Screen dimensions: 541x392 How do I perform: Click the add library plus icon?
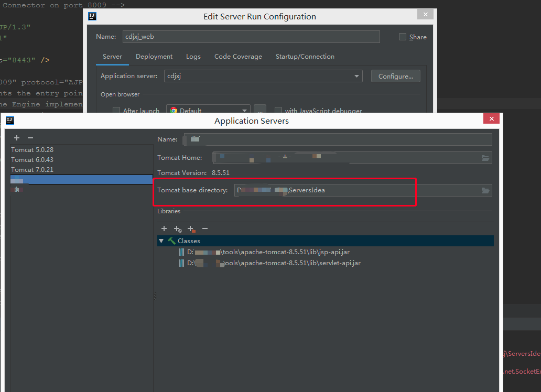(164, 228)
